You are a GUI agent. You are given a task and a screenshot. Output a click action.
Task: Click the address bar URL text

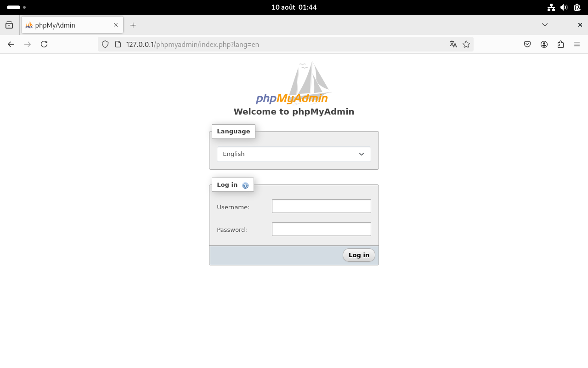tap(192, 44)
